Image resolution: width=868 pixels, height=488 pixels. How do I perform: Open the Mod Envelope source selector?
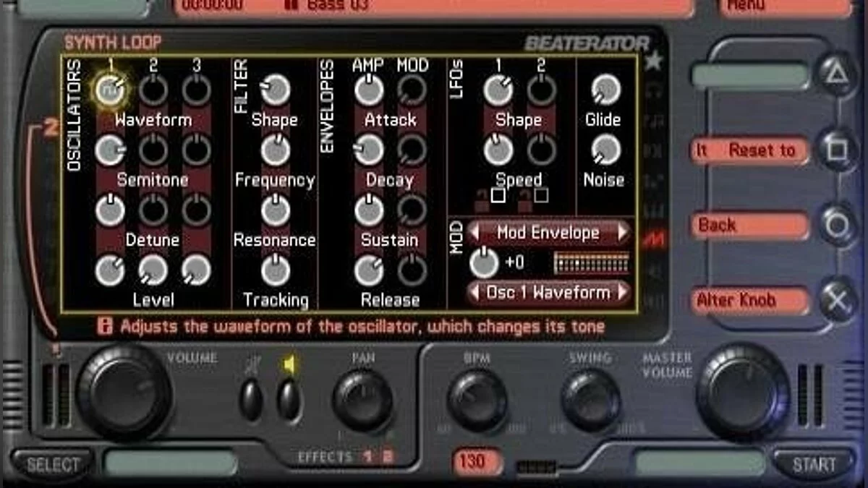[x=549, y=234]
